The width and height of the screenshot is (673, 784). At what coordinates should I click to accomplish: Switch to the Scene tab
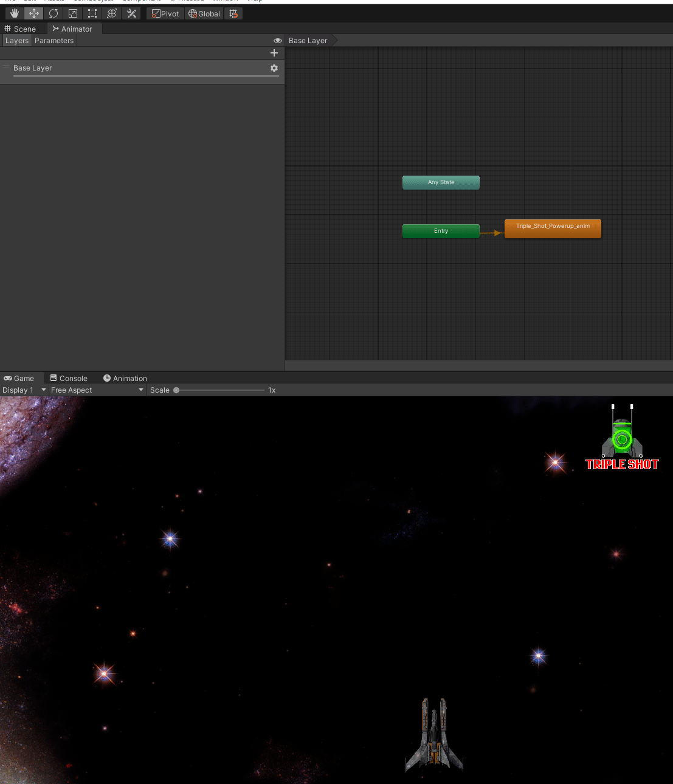[20, 29]
